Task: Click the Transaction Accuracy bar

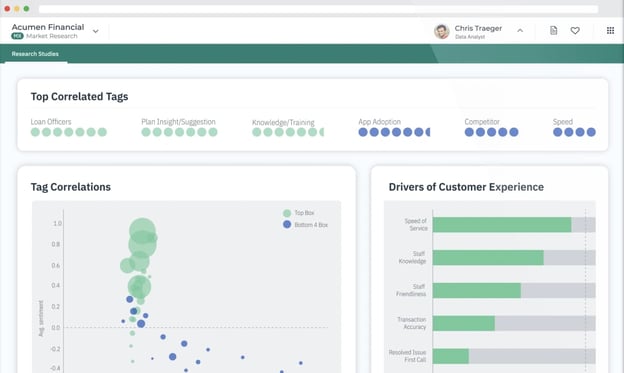Action: coord(464,323)
